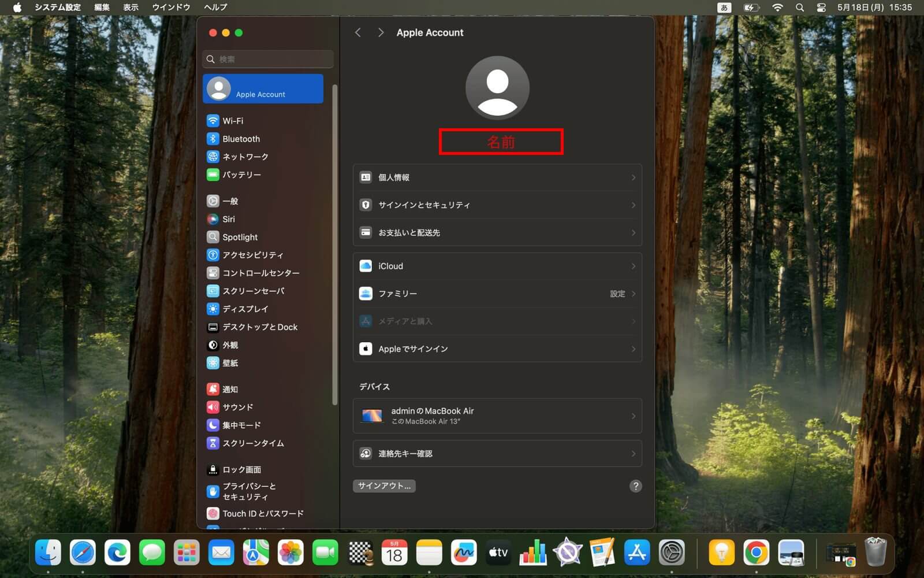The image size is (924, 578).
Task: Open Wi-Fi settings in sidebar
Action: (263, 121)
